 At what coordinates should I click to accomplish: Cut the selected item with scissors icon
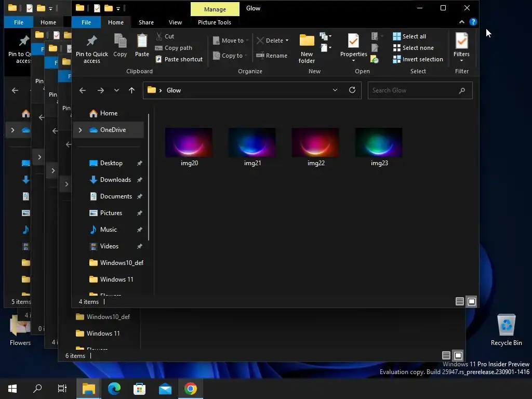(x=165, y=36)
